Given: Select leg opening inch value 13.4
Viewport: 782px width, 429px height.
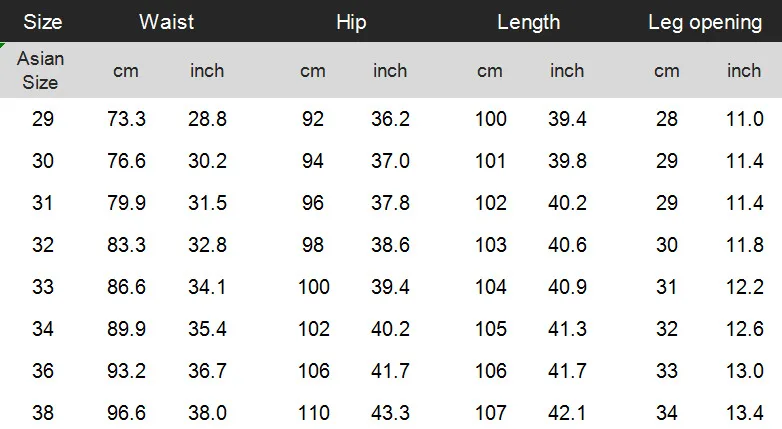Looking at the screenshot, I should [x=745, y=413].
